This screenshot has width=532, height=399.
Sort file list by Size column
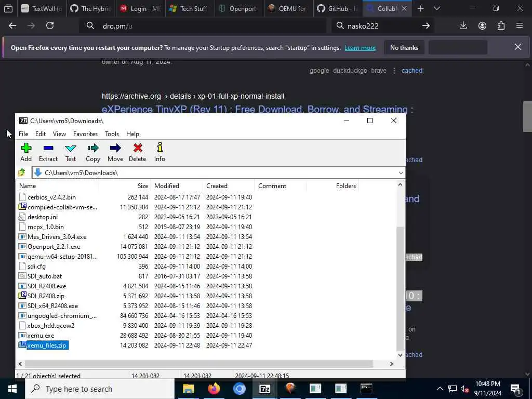click(x=125, y=186)
